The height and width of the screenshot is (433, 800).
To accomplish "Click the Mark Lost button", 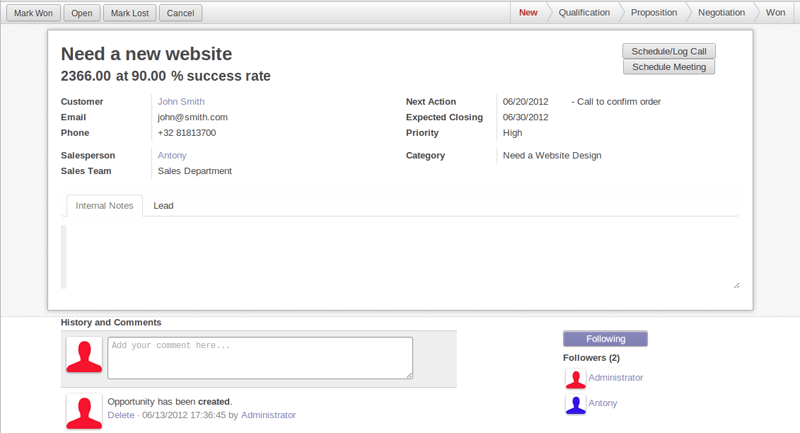I will coord(130,13).
